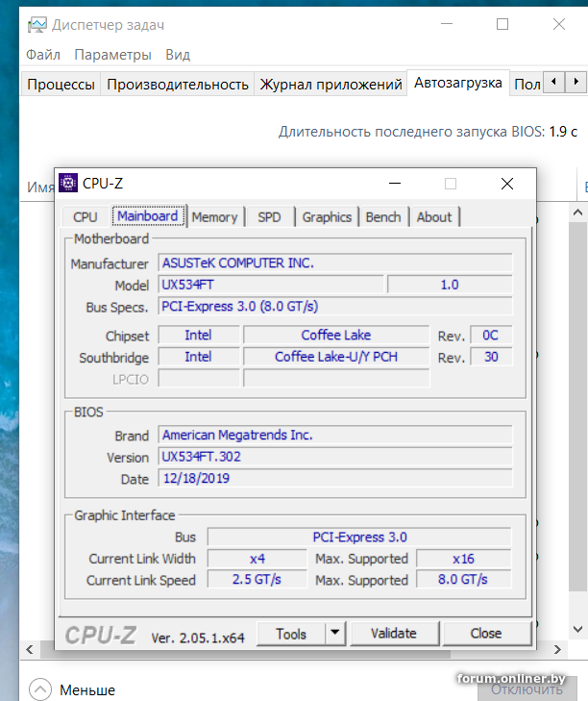The width and height of the screenshot is (588, 701).
Task: Click horizontal scrollbar right arrow in Task Manager
Action: (x=557, y=649)
